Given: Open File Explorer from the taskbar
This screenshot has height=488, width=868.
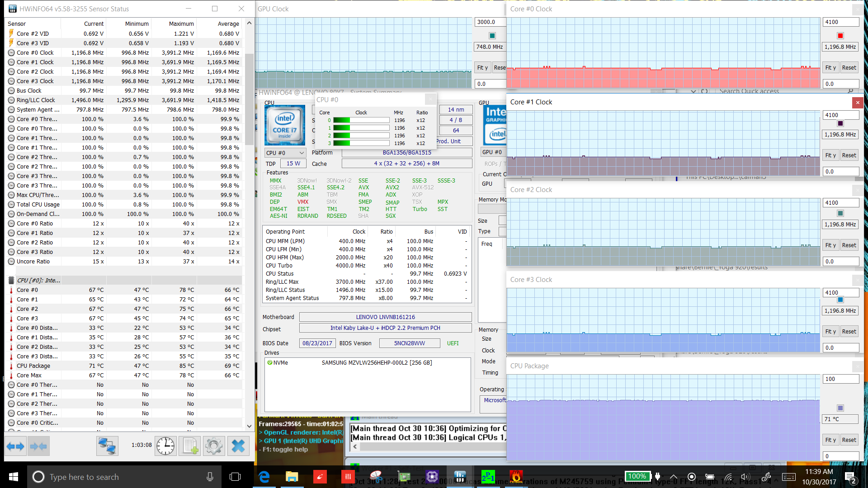Looking at the screenshot, I should coord(292,477).
